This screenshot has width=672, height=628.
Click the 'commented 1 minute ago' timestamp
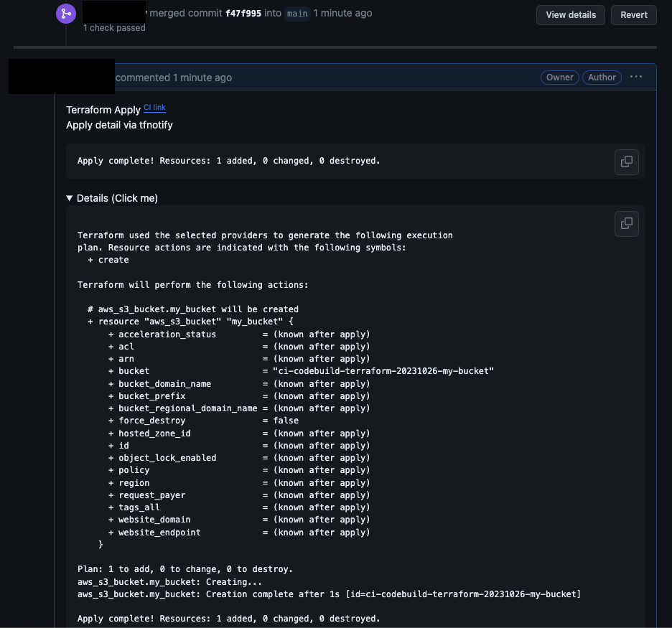click(x=174, y=78)
